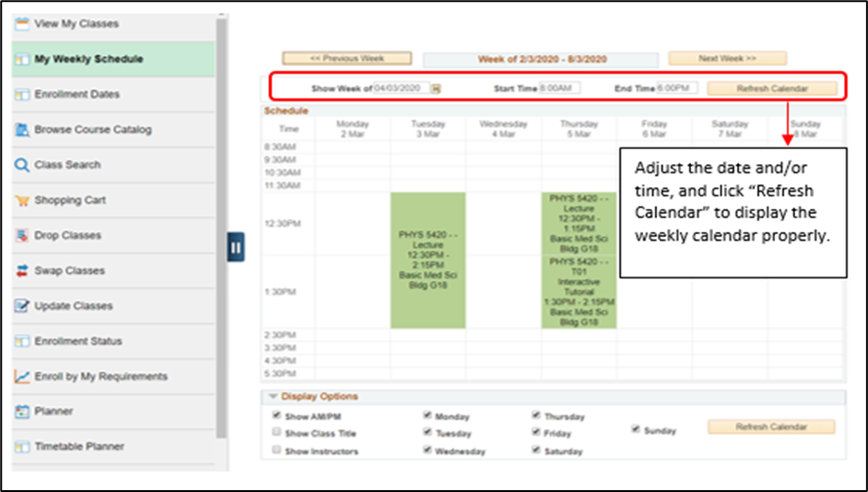Click the Show Week of date field
The height and width of the screenshot is (492, 868).
(402, 88)
